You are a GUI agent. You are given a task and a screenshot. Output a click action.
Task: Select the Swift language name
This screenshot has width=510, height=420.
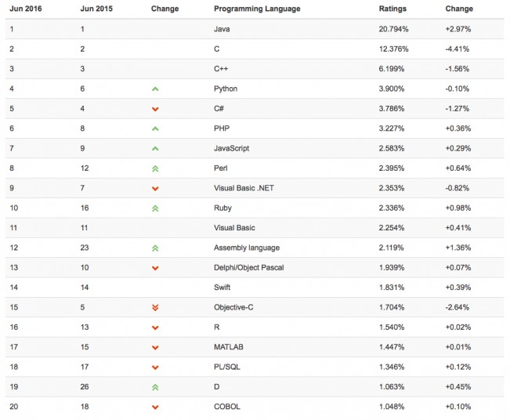click(222, 288)
